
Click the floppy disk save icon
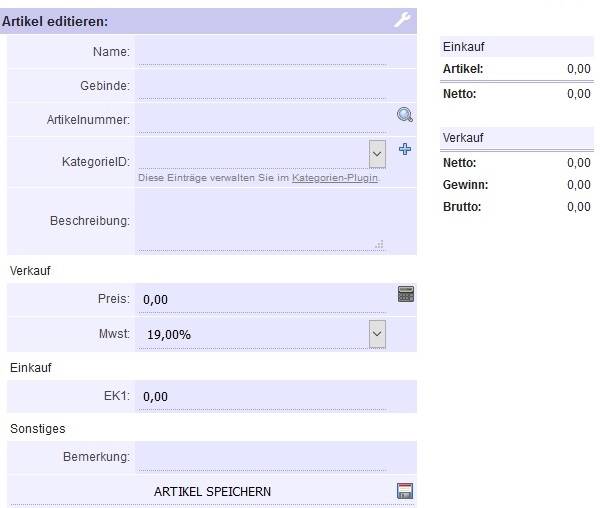pos(405,491)
